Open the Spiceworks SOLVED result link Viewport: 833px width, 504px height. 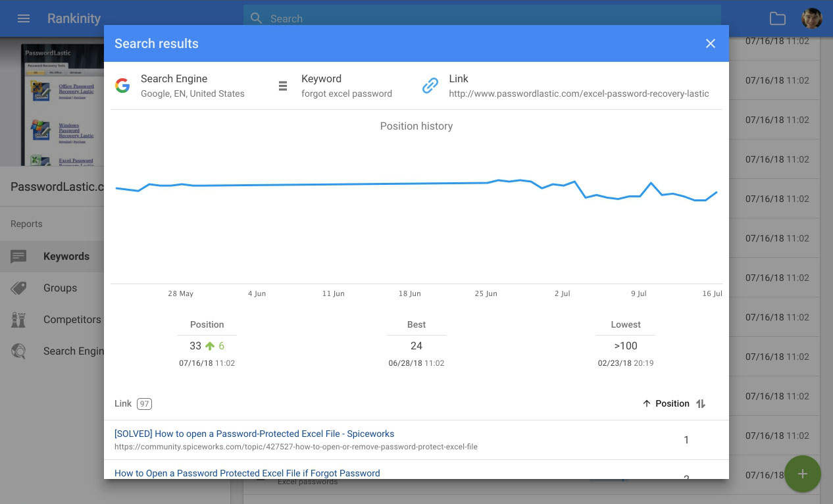tap(254, 434)
